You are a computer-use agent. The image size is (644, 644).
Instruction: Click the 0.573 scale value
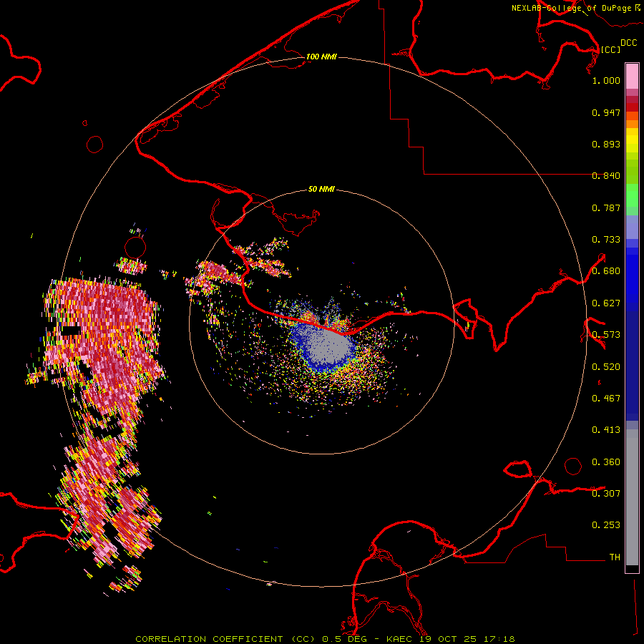606,335
